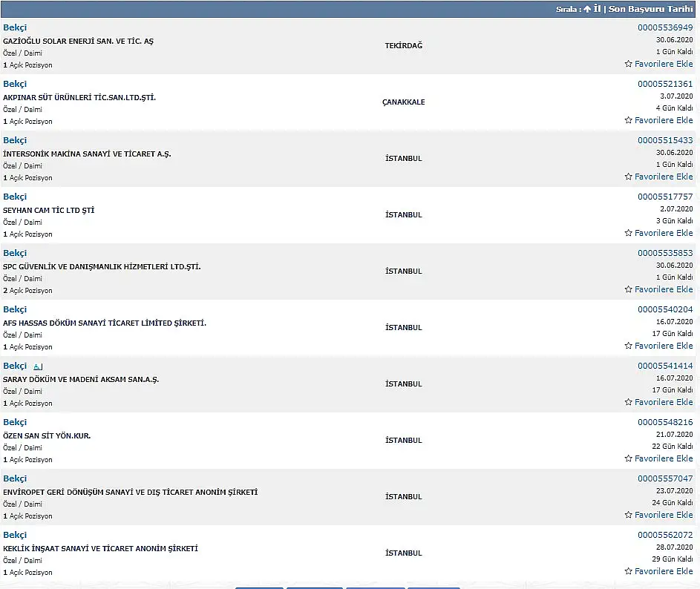
Task: Sort by Son Başvuru Tarihi
Action: [x=650, y=9]
